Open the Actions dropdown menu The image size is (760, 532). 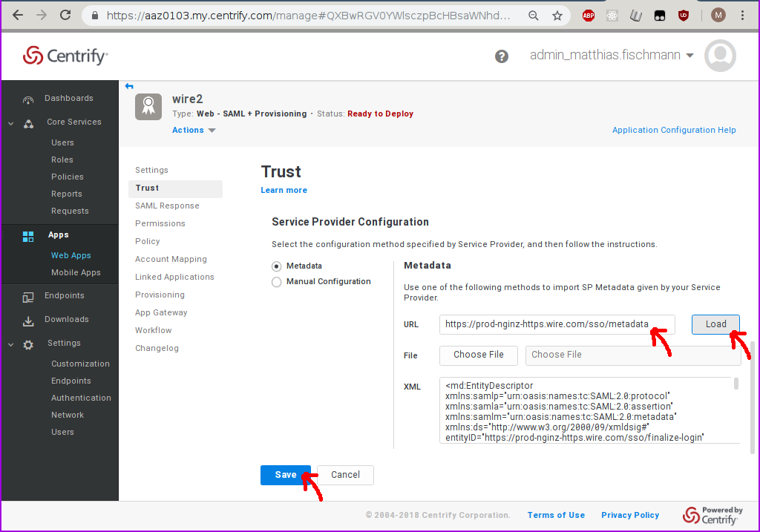tap(194, 130)
